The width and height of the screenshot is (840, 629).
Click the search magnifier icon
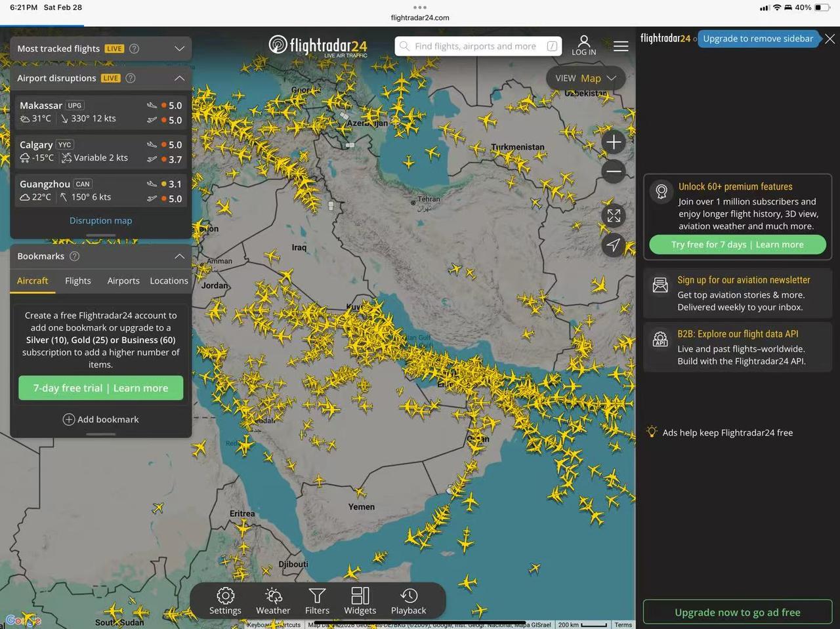point(405,46)
